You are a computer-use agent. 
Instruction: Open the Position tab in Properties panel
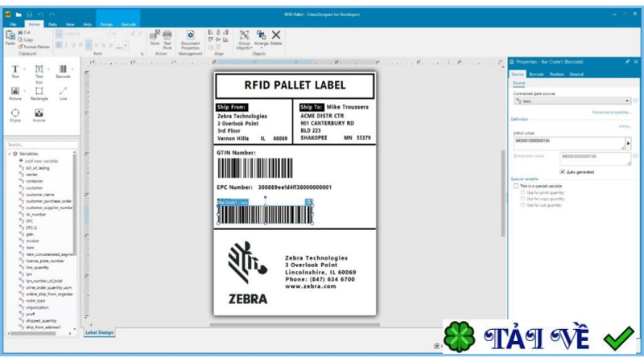[x=556, y=74]
